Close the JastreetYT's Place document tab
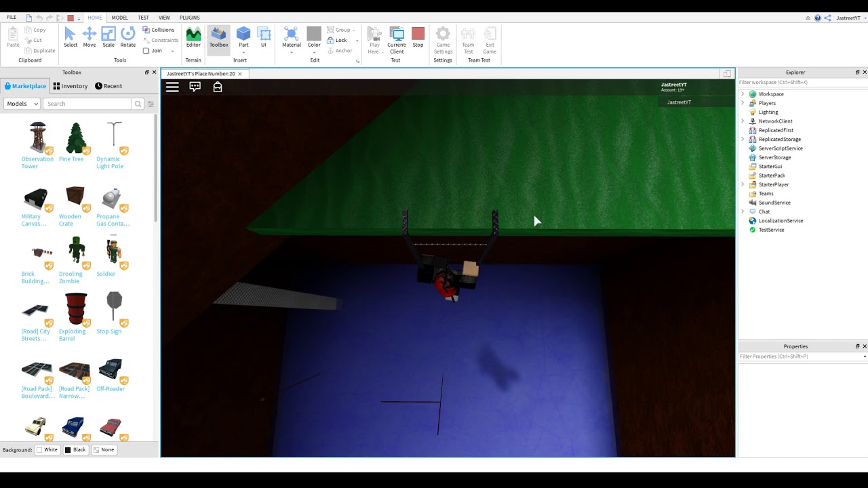 click(x=239, y=74)
